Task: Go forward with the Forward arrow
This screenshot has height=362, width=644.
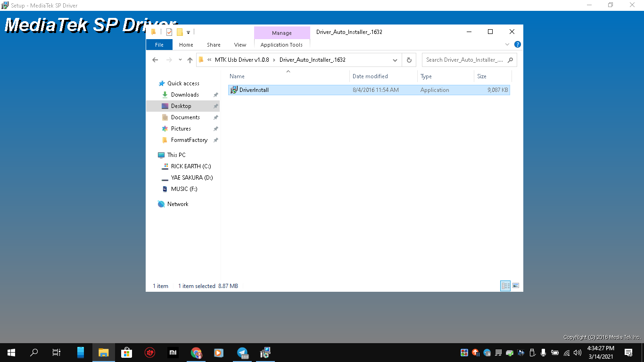Action: [x=169, y=60]
